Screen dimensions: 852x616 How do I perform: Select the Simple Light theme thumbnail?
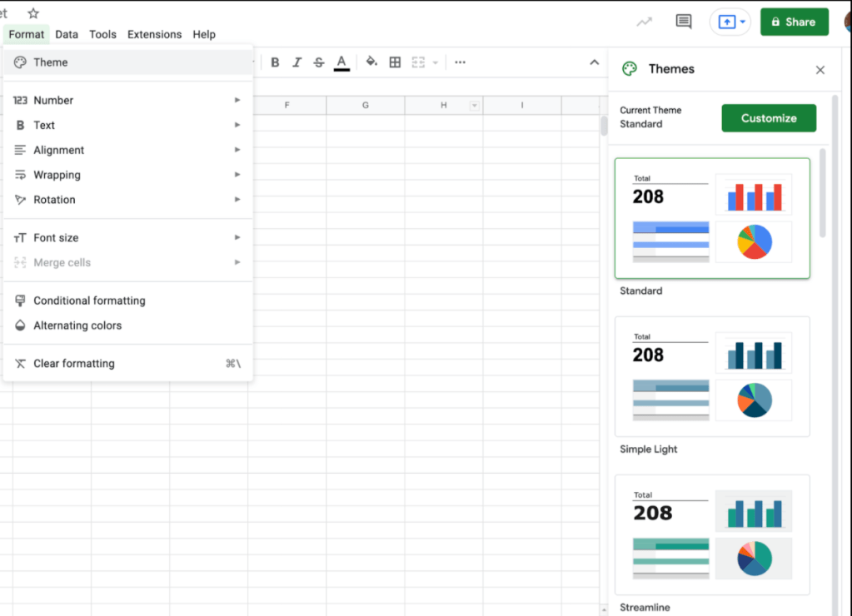point(712,376)
